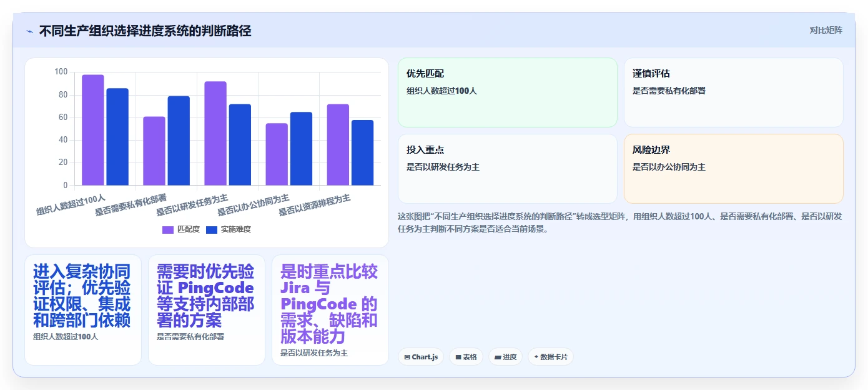Click the Chart.js tag

(x=421, y=357)
